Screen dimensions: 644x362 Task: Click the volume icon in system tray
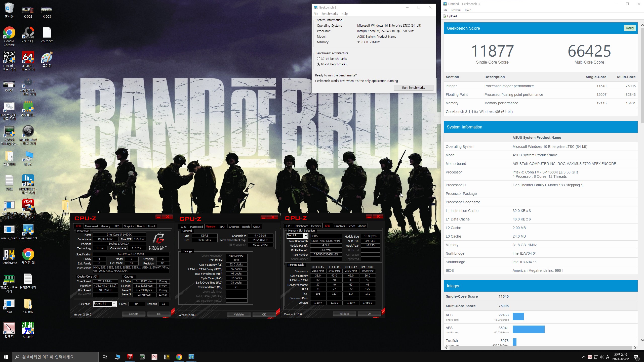601,357
